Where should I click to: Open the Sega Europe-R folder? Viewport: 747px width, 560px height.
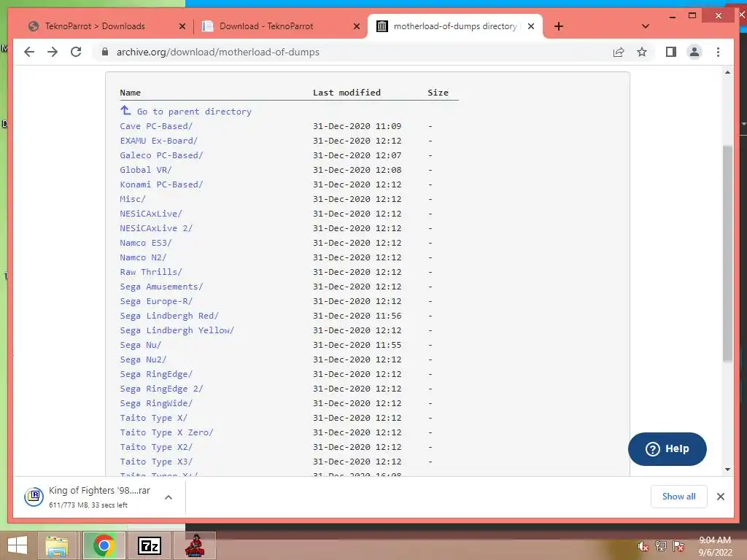[x=156, y=301]
